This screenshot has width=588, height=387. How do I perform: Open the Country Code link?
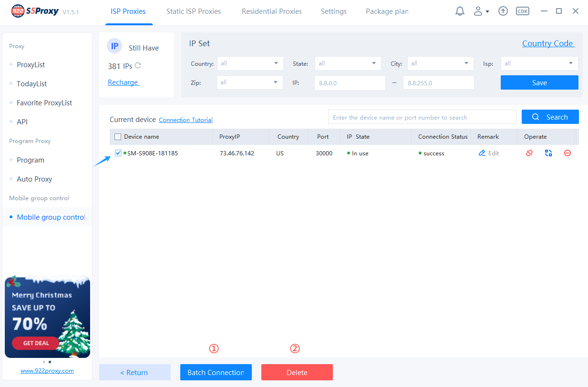(548, 43)
